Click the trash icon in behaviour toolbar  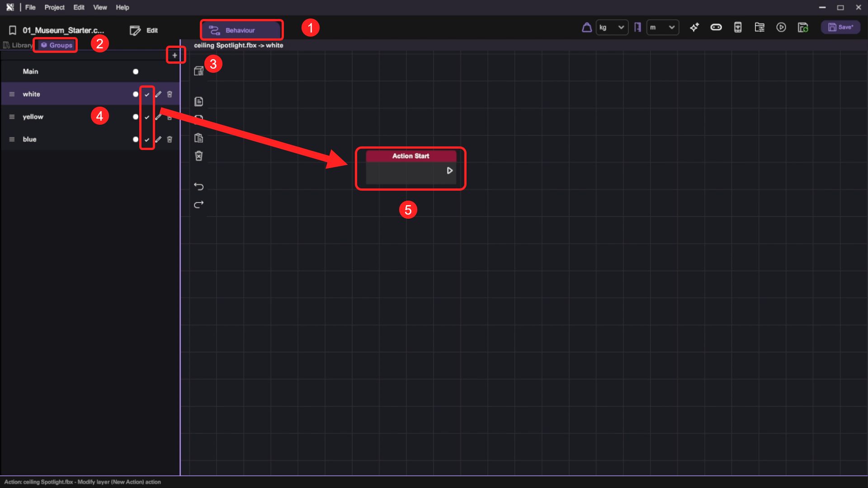coord(198,156)
